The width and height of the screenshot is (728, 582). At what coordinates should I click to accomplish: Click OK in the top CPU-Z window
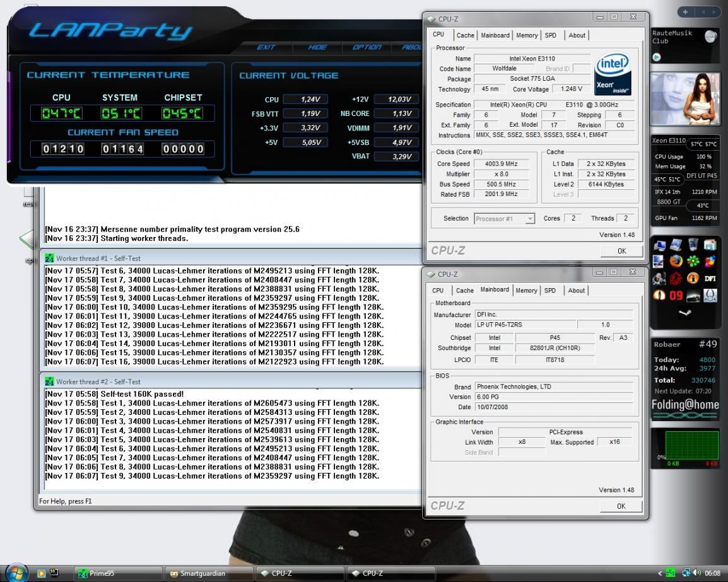pos(621,251)
